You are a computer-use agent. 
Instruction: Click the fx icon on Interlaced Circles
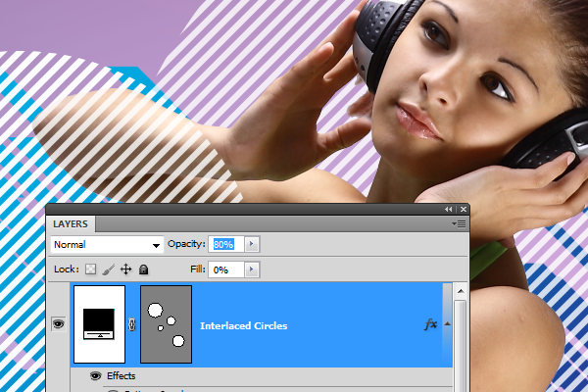coord(429,324)
